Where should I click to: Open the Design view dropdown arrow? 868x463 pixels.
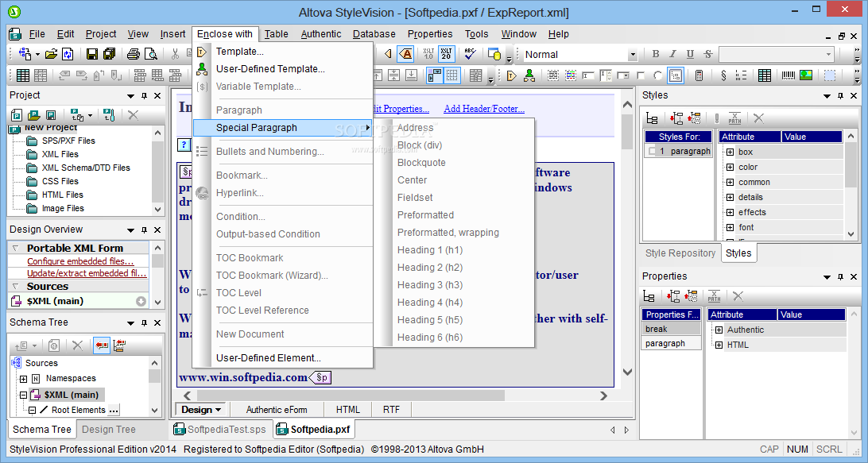tap(218, 410)
